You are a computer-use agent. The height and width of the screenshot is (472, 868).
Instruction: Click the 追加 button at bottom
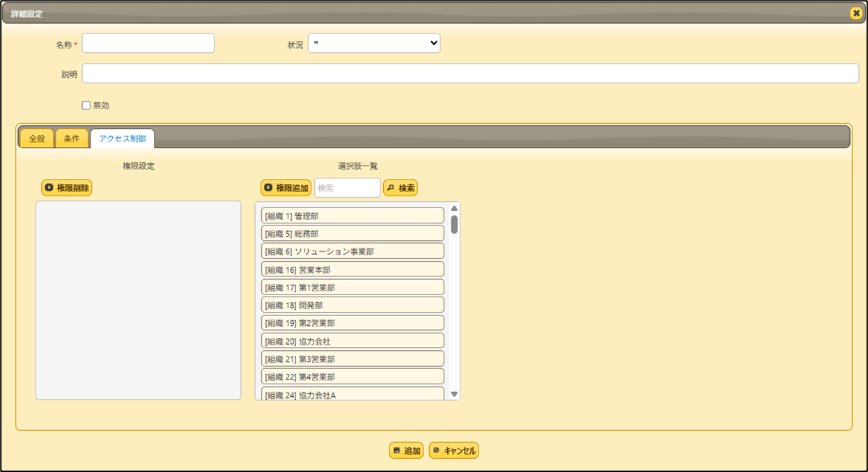pos(406,450)
